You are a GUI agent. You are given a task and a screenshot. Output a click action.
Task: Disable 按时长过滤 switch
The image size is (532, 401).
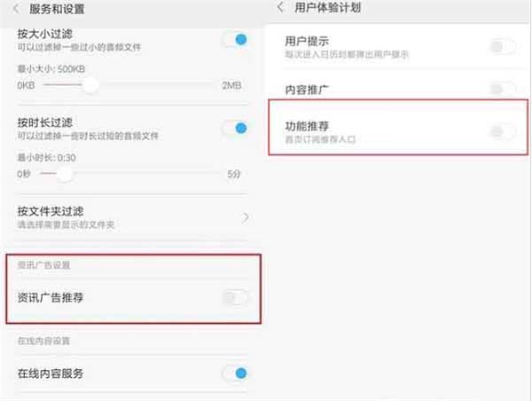236,129
